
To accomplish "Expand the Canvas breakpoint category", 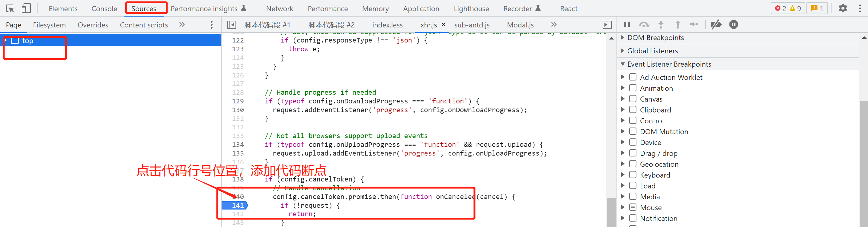I will (623, 99).
